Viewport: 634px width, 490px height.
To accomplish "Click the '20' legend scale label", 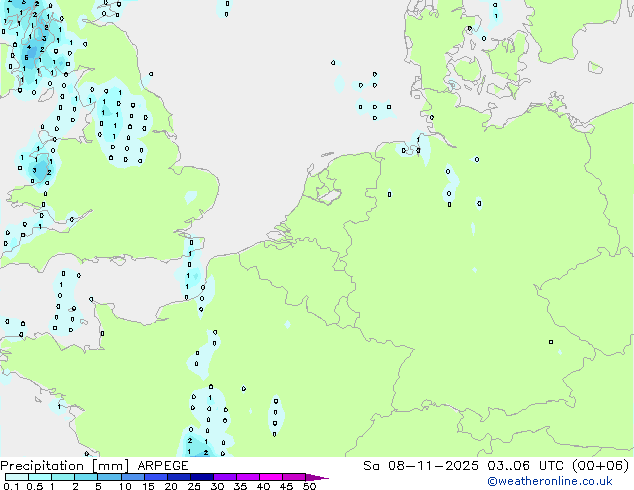I will 171,486.
